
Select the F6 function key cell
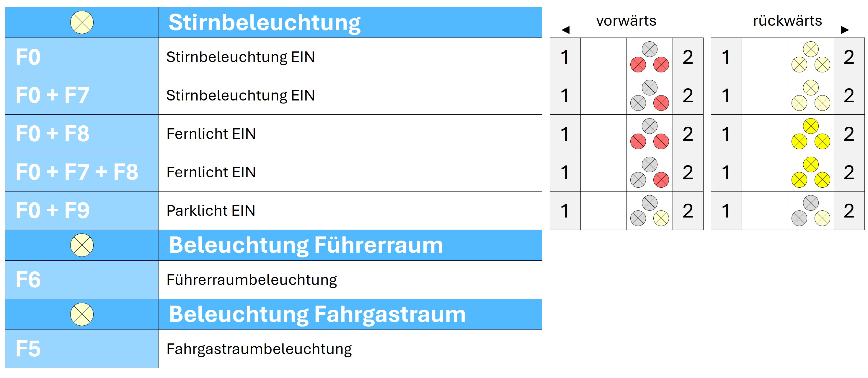click(82, 280)
